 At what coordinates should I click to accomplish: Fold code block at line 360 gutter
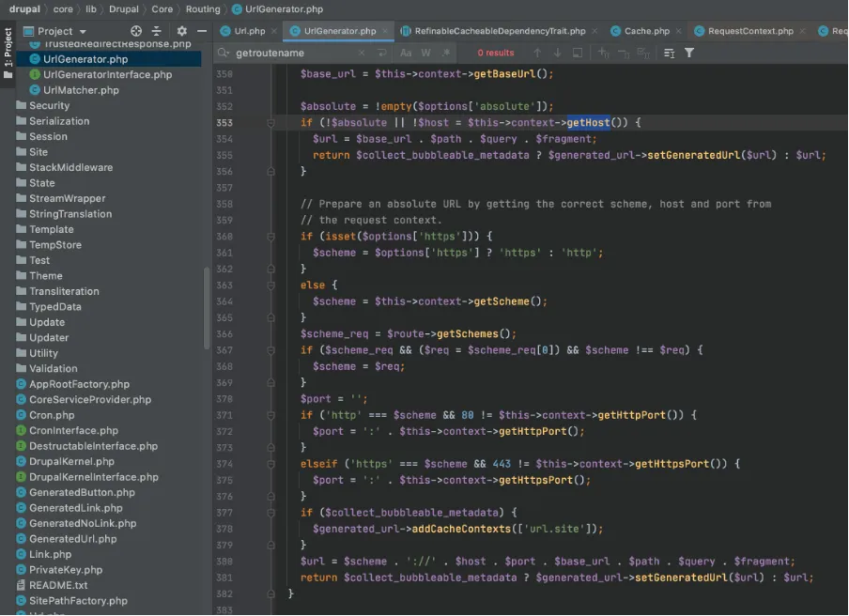point(271,237)
